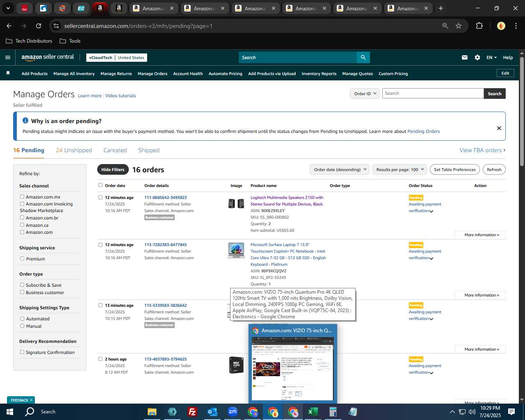This screenshot has width=525, height=420.
Task: Click the Surface Laptop product image
Action: pos(236,251)
